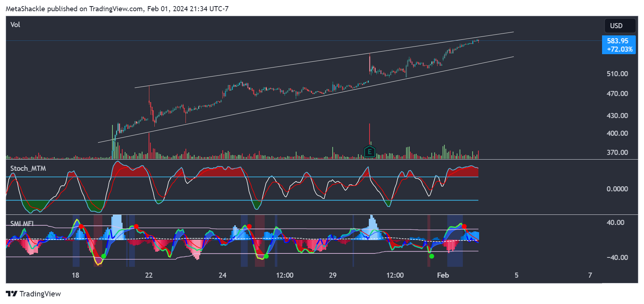
Task: Click the date label 5 on time axis
Action: (516, 275)
